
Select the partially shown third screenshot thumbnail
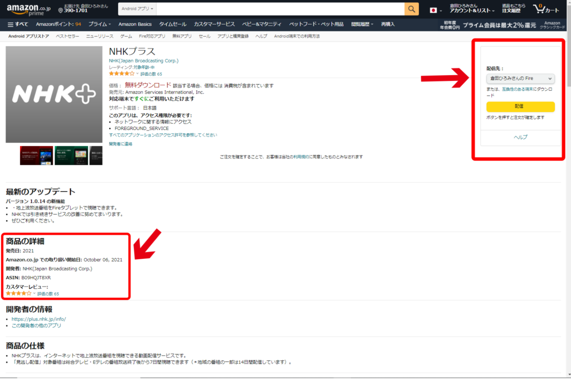(96, 156)
